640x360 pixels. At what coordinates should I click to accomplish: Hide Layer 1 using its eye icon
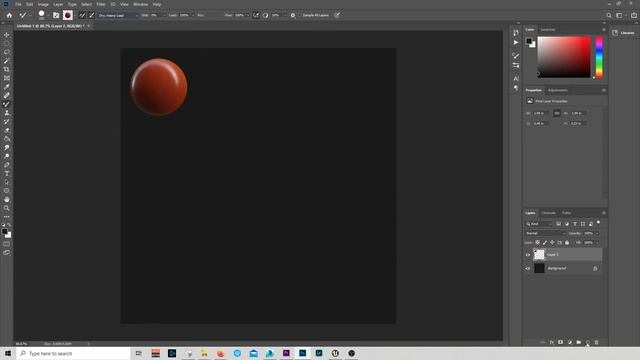coord(528,255)
